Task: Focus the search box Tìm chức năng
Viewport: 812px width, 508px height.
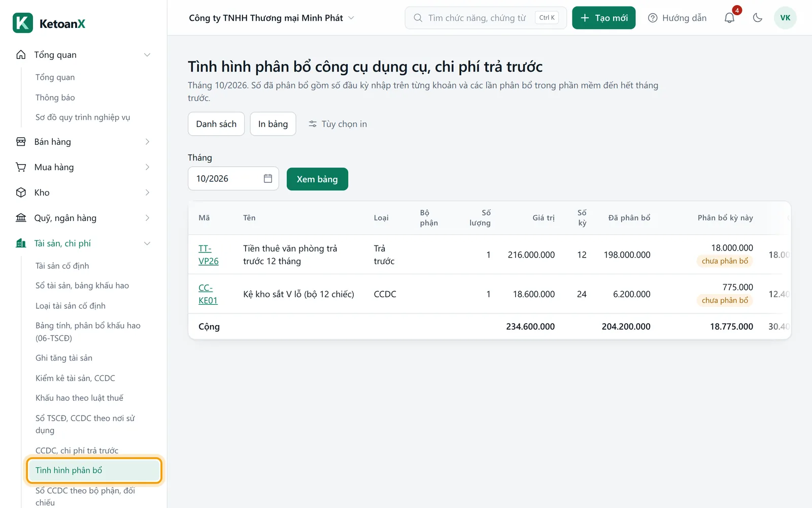Action: coord(486,18)
